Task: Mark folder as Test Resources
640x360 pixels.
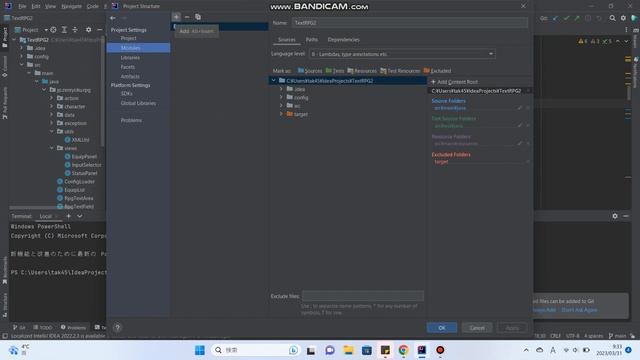Action: [x=400, y=71]
